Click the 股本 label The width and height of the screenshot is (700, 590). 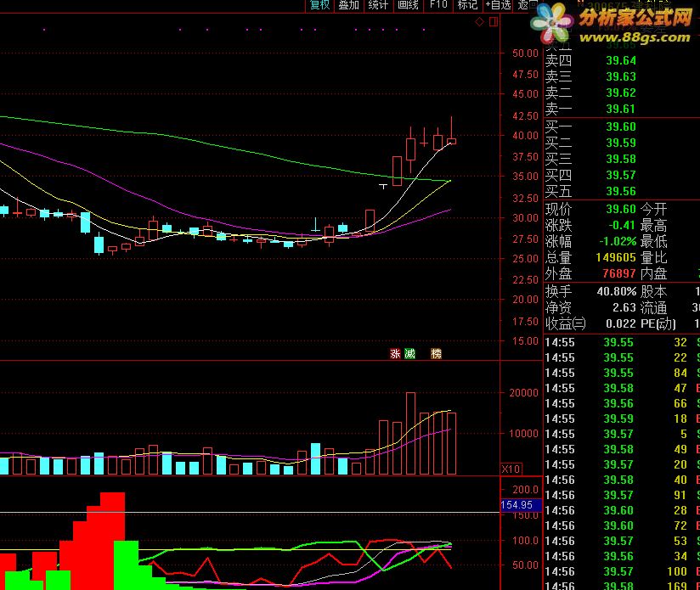(x=653, y=292)
